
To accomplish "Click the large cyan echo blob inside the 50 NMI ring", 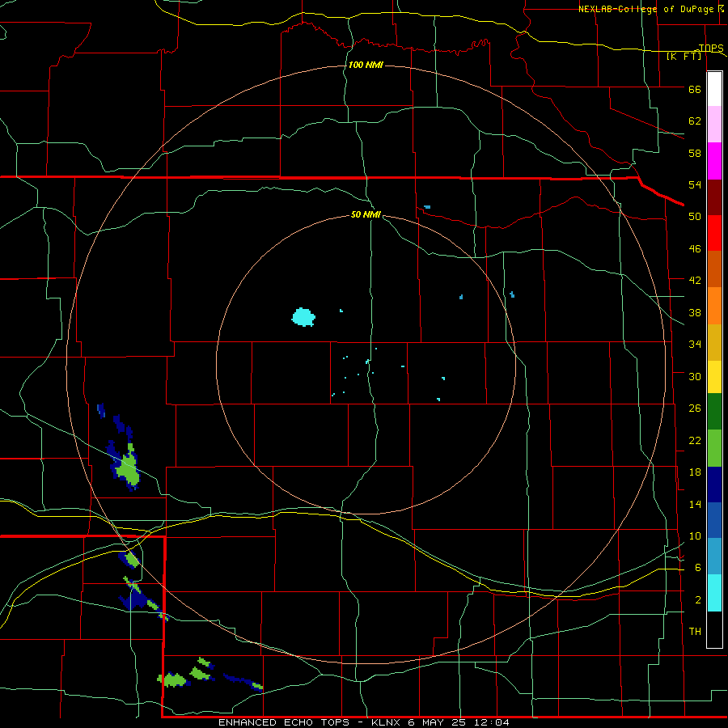I will [x=303, y=317].
